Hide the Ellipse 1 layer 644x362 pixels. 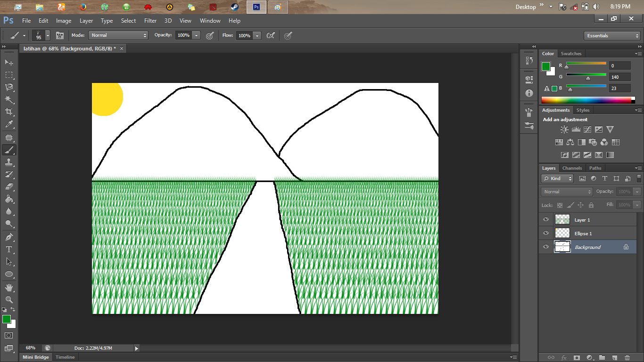tap(545, 233)
